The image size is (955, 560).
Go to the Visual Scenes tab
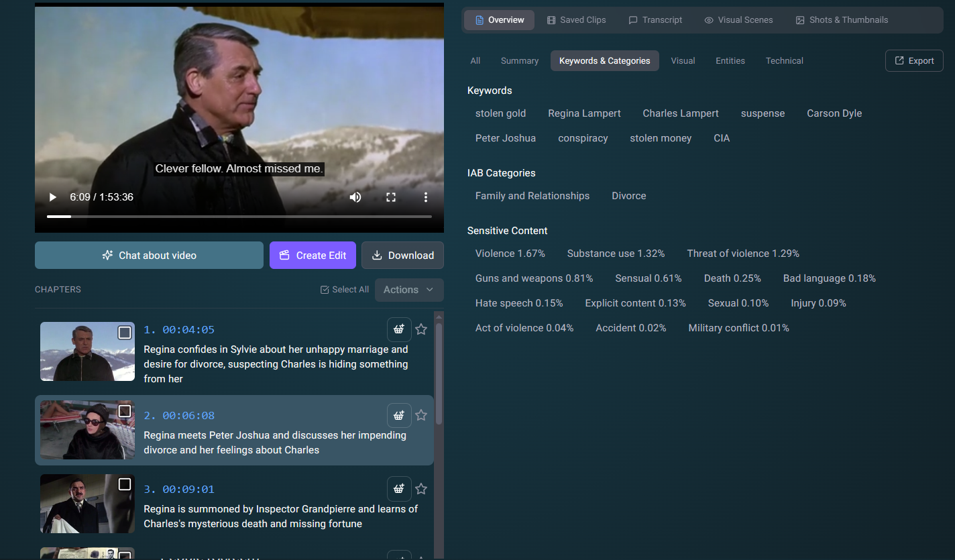point(738,20)
